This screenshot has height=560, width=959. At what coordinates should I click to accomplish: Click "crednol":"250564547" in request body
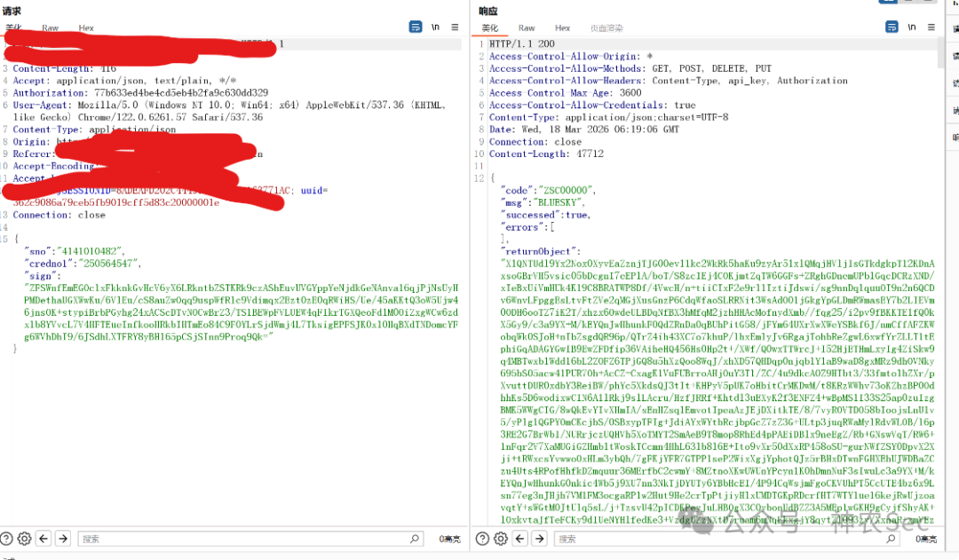click(83, 264)
